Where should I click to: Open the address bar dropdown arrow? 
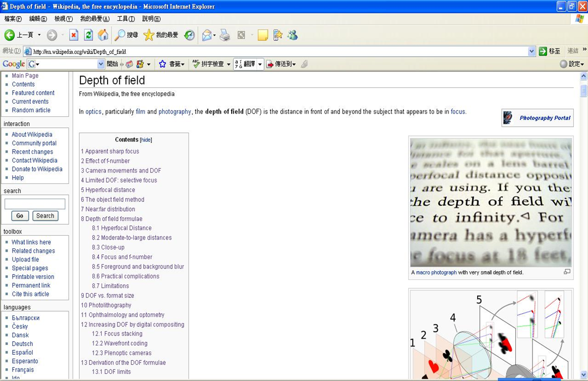point(531,51)
